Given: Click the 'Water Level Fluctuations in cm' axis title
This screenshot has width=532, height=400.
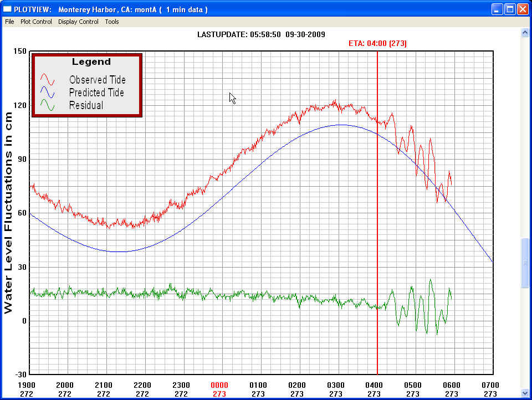Looking at the screenshot, I should [8, 213].
